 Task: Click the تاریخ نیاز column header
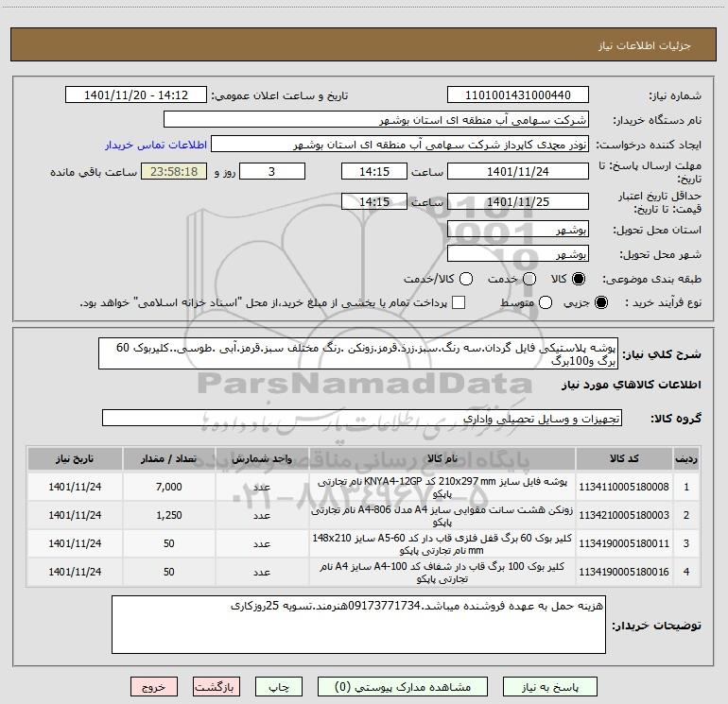[x=75, y=459]
